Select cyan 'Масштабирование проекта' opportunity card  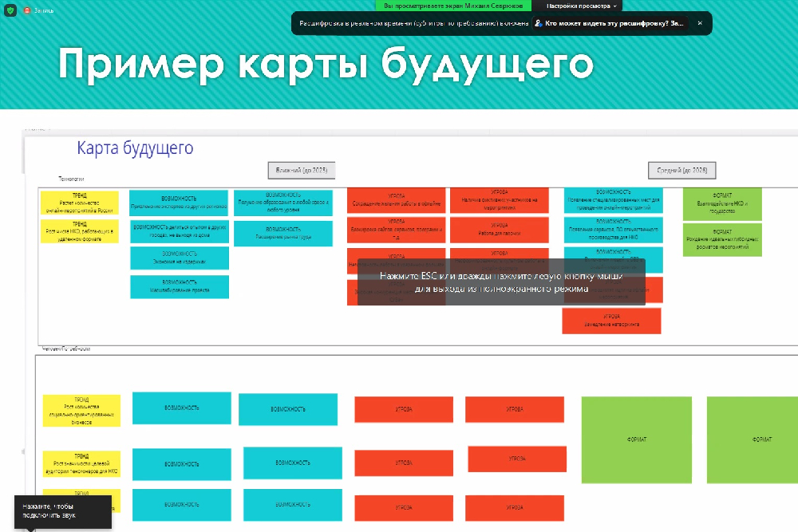(180, 286)
